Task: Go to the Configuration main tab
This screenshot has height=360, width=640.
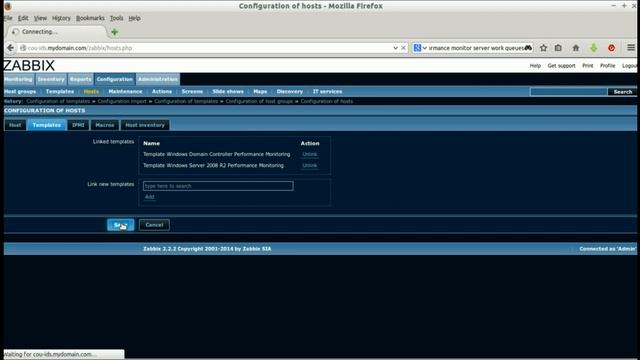Action: point(115,79)
